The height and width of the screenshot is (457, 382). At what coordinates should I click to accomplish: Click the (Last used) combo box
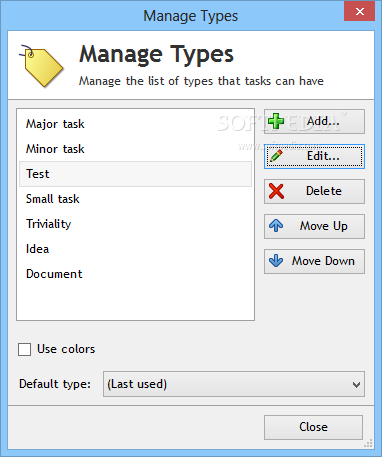(234, 384)
